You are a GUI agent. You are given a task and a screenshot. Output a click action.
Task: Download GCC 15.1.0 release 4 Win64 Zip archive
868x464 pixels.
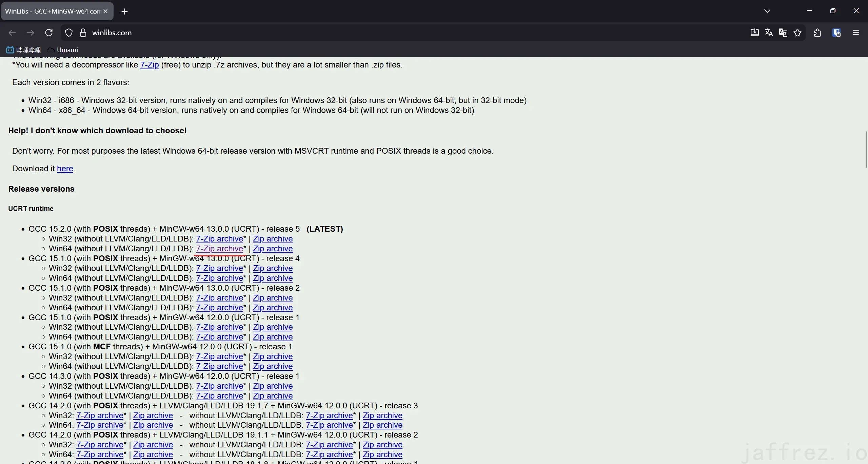[x=273, y=278]
